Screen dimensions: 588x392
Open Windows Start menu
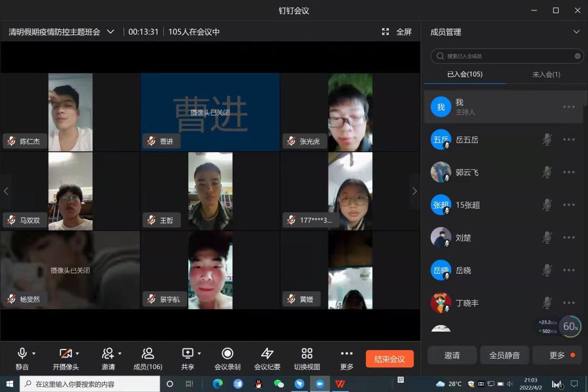point(10,384)
